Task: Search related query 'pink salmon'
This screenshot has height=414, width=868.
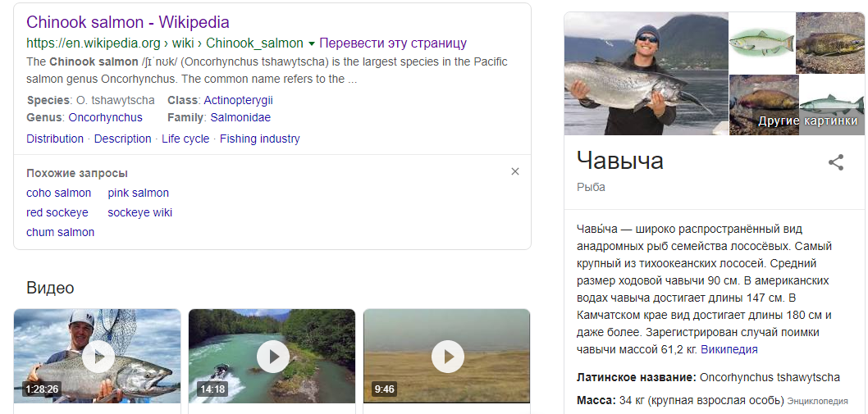Action: (x=139, y=193)
